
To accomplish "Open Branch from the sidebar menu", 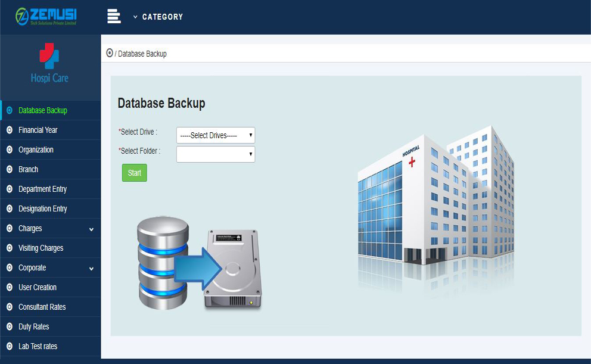I will pos(28,169).
